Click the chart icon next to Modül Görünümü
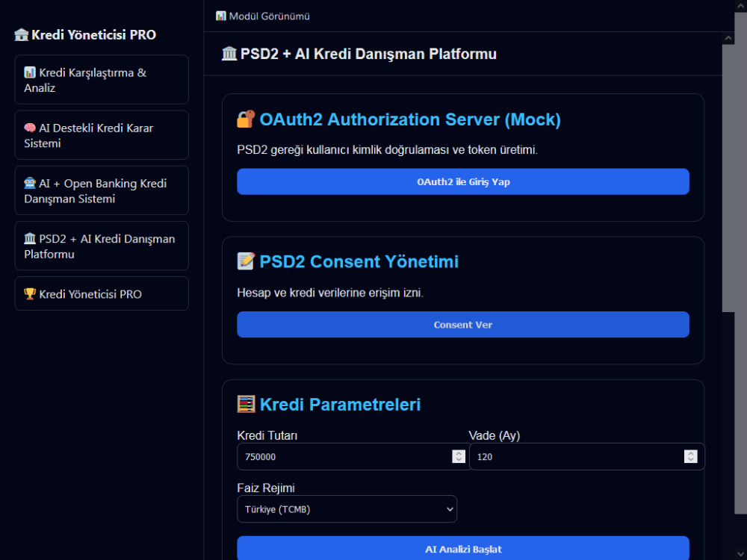This screenshot has height=560, width=747. [x=220, y=16]
